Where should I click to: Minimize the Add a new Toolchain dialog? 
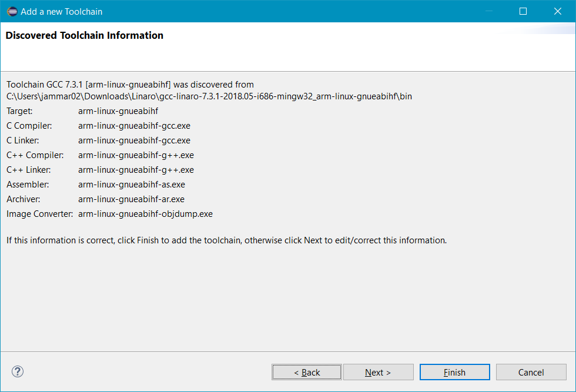point(488,11)
